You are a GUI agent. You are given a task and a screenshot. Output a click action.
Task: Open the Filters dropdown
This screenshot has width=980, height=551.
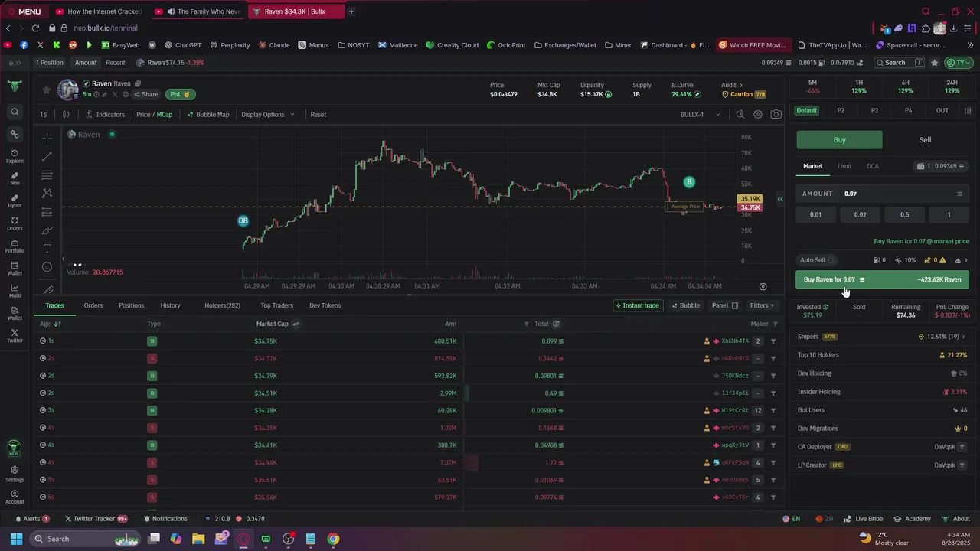pyautogui.click(x=762, y=305)
